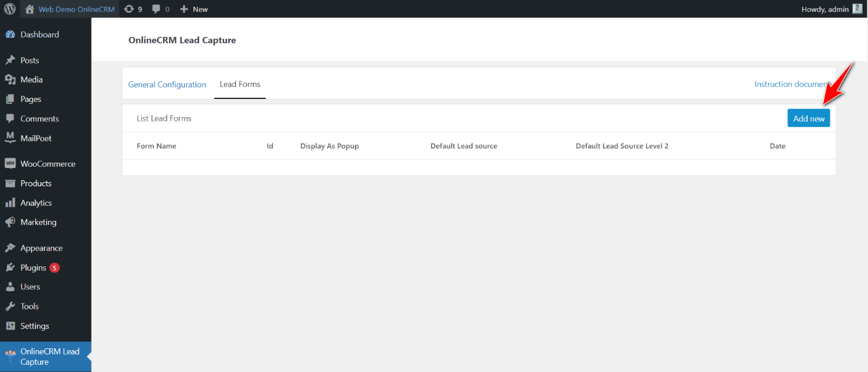The image size is (868, 372).
Task: Visit Web Demo OnlineCRM site
Action: (75, 8)
